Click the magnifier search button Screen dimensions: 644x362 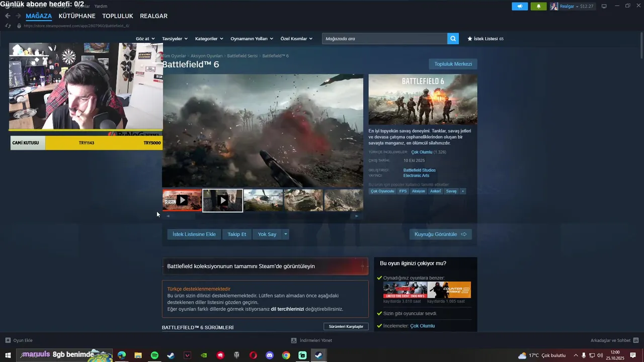(x=453, y=39)
